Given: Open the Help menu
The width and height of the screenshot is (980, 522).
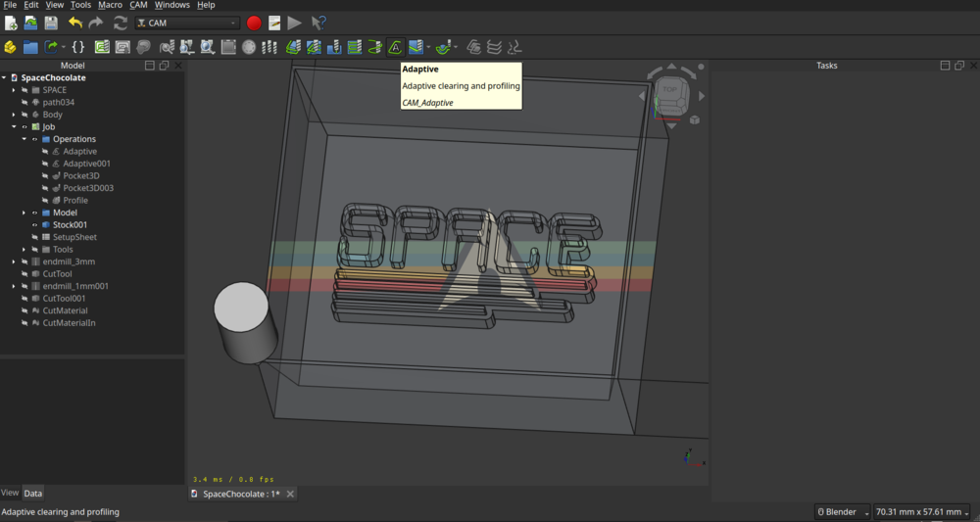Looking at the screenshot, I should pyautogui.click(x=206, y=5).
